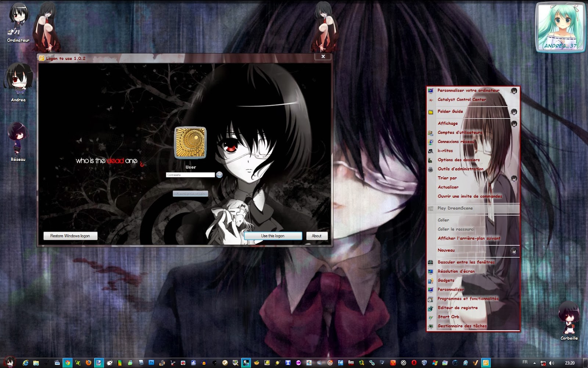This screenshot has height=368, width=588.
Task: Click the Use this logon button
Action: tap(273, 236)
